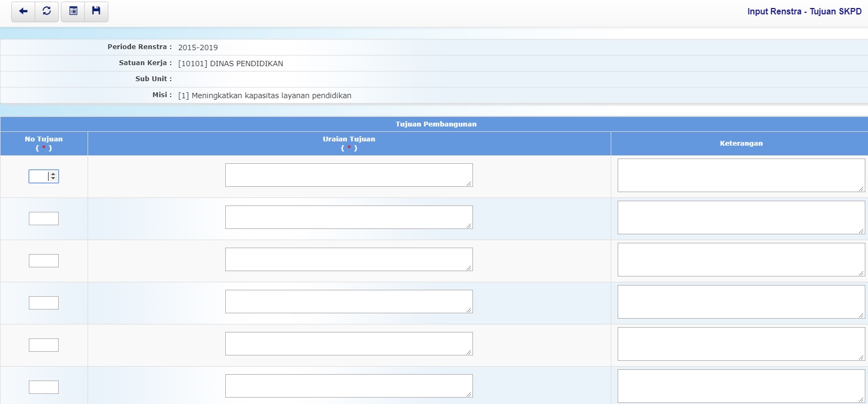Click the fifth row No Tujuan box
The height and width of the screenshot is (404, 868).
tap(44, 345)
